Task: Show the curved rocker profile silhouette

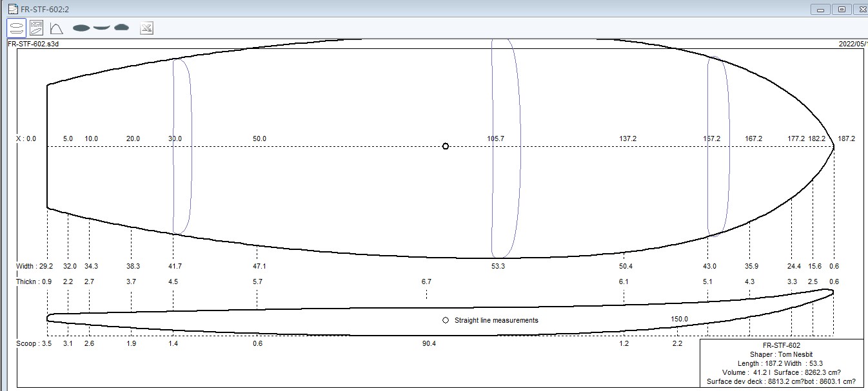Action: pyautogui.click(x=102, y=28)
